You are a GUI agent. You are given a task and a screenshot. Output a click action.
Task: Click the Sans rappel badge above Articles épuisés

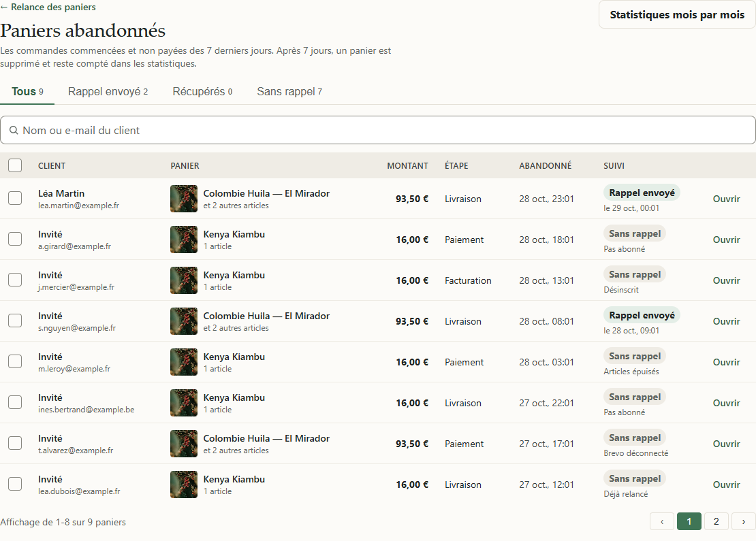tap(635, 356)
